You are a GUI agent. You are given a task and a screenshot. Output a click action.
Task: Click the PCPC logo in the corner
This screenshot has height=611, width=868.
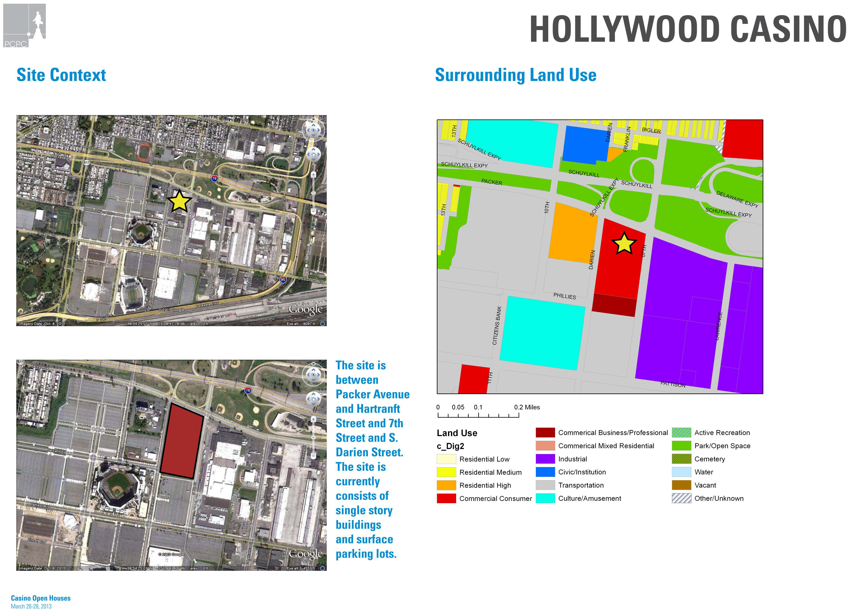pyautogui.click(x=24, y=25)
